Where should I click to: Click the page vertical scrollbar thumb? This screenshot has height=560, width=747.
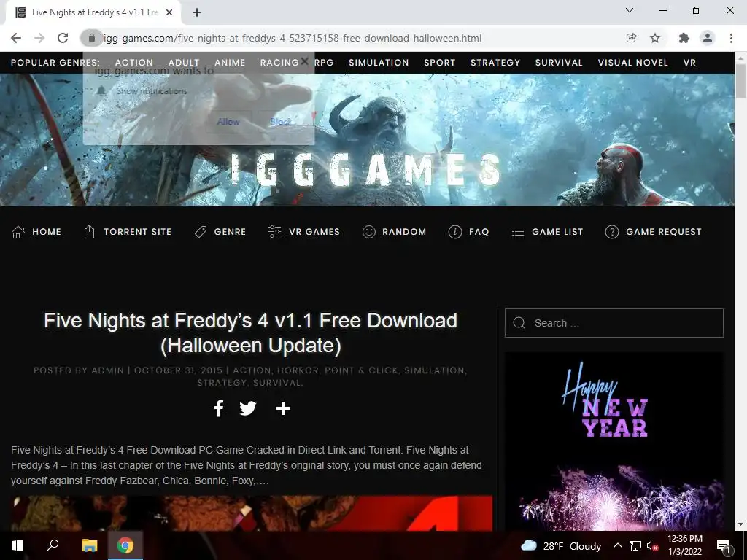point(740,81)
